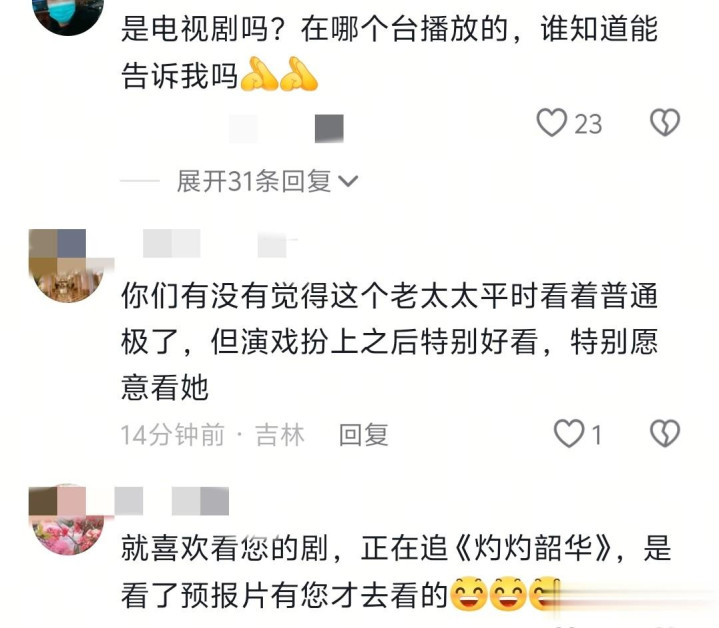The image size is (719, 628).
Task: Select the comment about 老太太平时看着普通
Action: pyautogui.click(x=390, y=342)
